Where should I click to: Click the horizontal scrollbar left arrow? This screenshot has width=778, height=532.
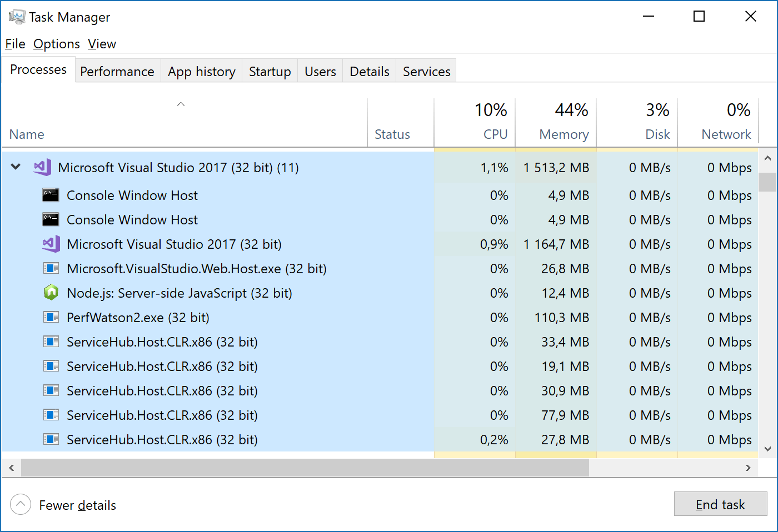[12, 468]
